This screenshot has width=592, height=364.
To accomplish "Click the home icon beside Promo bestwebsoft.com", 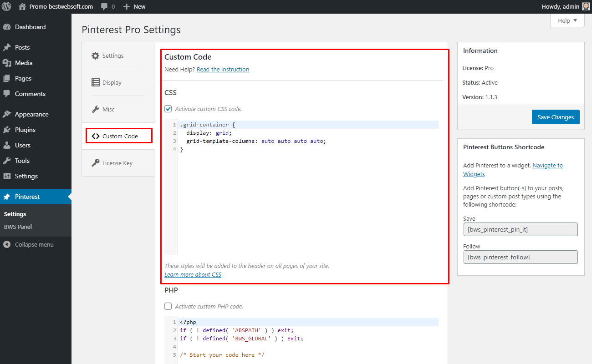I will (x=22, y=7).
